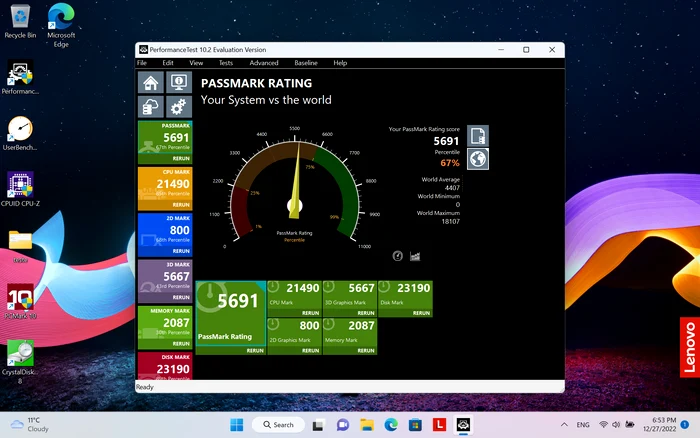The image size is (700, 438).
Task: Open the Windows Start button
Action: coord(237,425)
